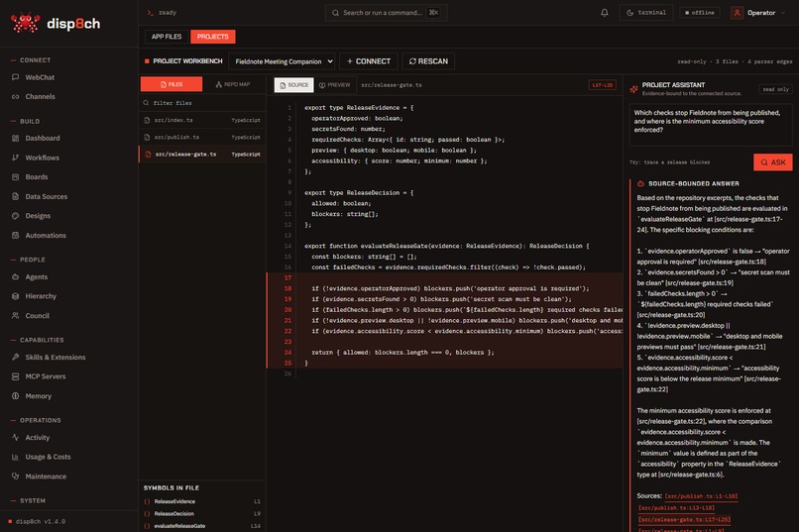Viewport: 799px width, 532px height.
Task: Collapse the PEOPLE sidebar section
Action: (x=28, y=260)
